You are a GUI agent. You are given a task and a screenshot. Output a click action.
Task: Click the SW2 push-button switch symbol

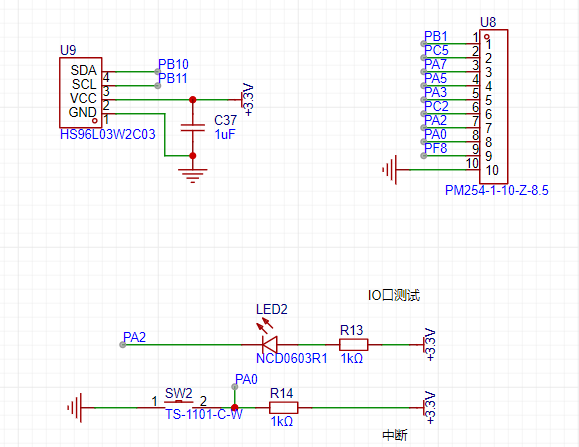coord(179,405)
